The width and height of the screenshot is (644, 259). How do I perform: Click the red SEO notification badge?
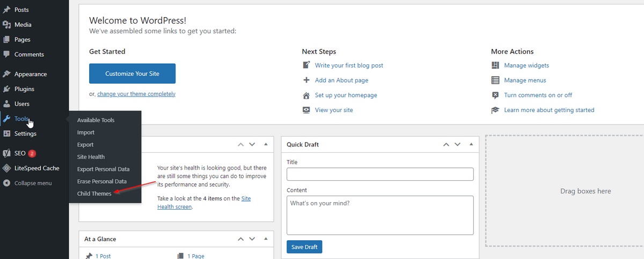tap(32, 153)
